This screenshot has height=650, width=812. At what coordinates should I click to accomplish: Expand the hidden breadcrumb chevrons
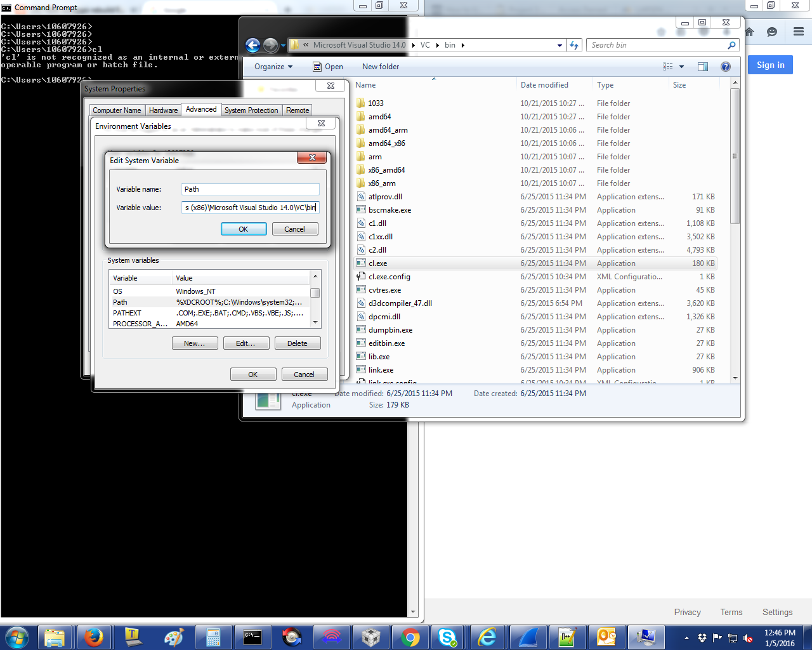pos(306,45)
